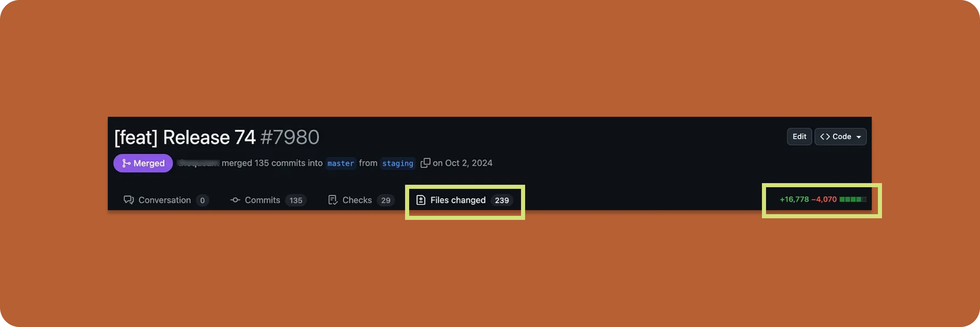Click the Files changed diff icon
The height and width of the screenshot is (327, 980).
[421, 200]
